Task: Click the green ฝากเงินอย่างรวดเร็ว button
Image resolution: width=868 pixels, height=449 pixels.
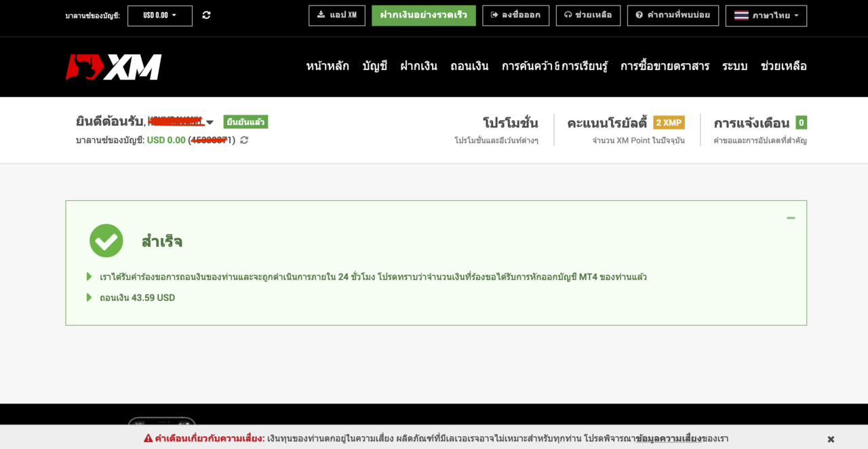Action: 424,15
